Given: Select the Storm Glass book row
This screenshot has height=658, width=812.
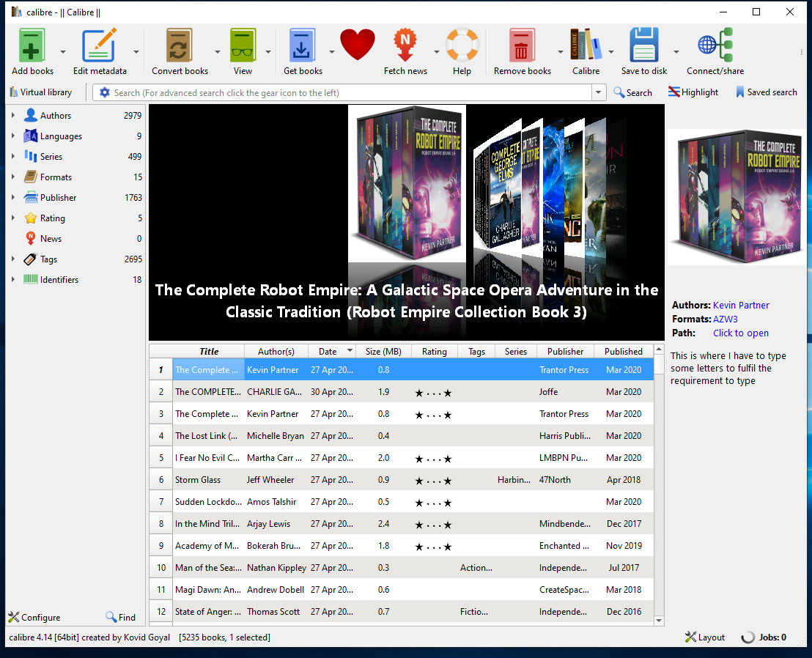Looking at the screenshot, I should 402,480.
